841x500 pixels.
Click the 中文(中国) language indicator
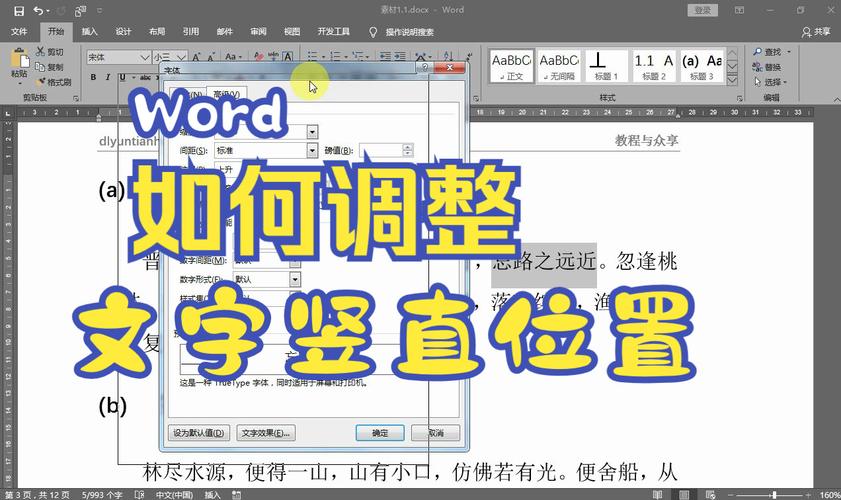174,495
